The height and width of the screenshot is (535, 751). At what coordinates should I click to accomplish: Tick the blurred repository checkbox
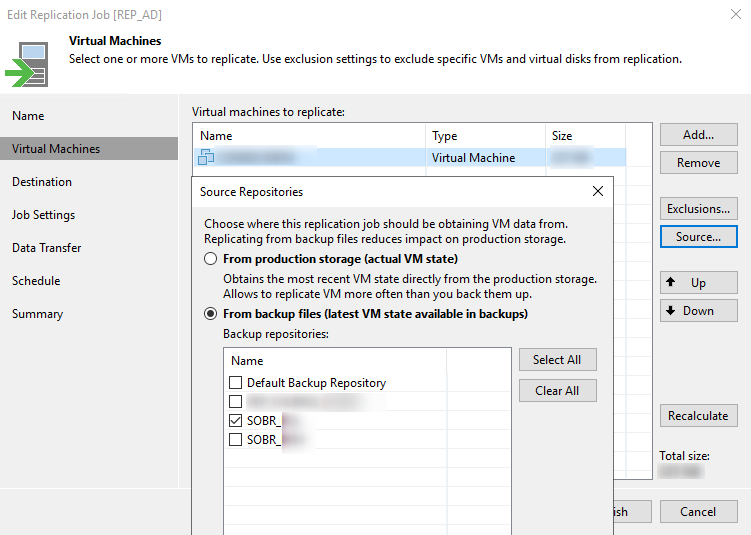click(x=235, y=402)
